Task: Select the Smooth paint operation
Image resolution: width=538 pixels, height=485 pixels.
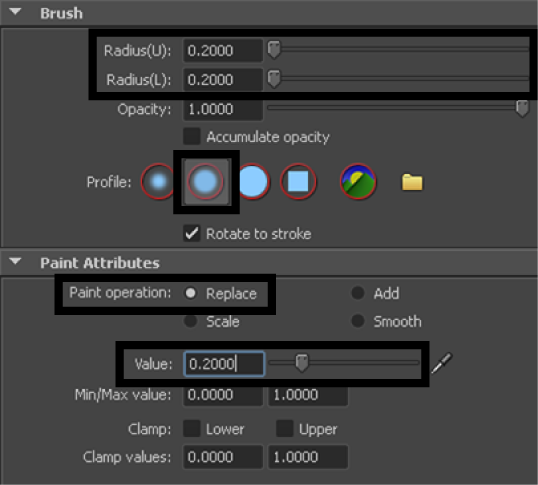Action: click(358, 321)
